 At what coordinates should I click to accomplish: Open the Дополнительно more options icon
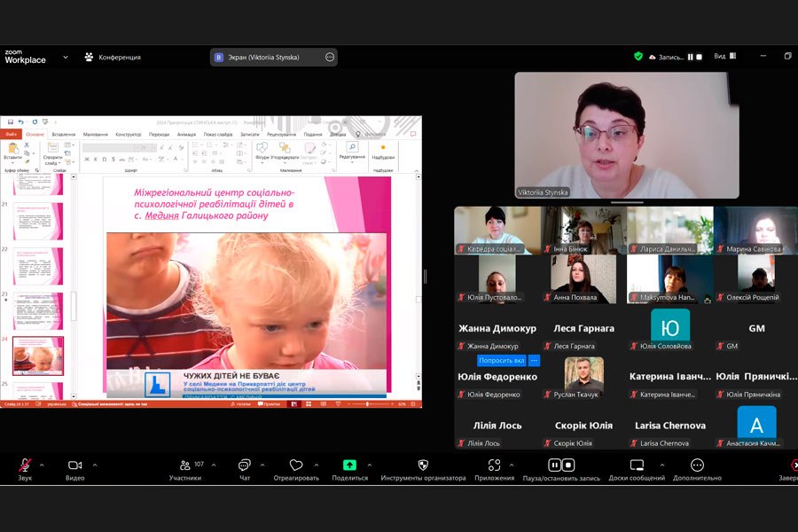(x=698, y=465)
